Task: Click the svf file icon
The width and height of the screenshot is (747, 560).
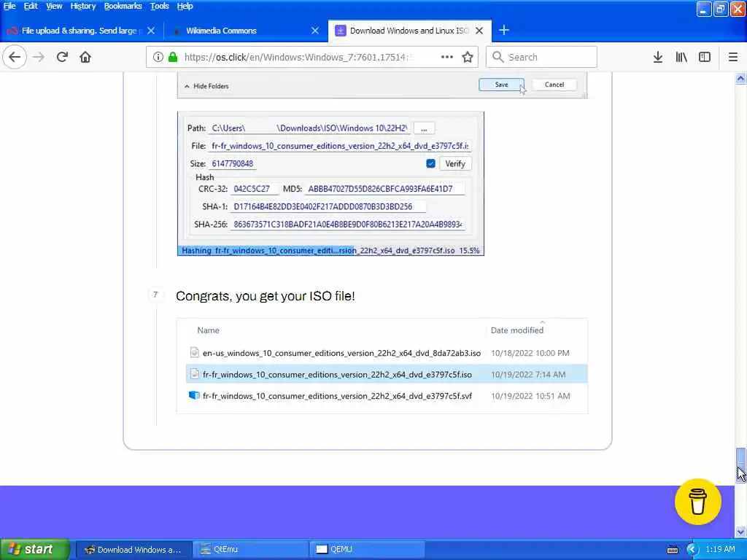Action: (x=194, y=395)
